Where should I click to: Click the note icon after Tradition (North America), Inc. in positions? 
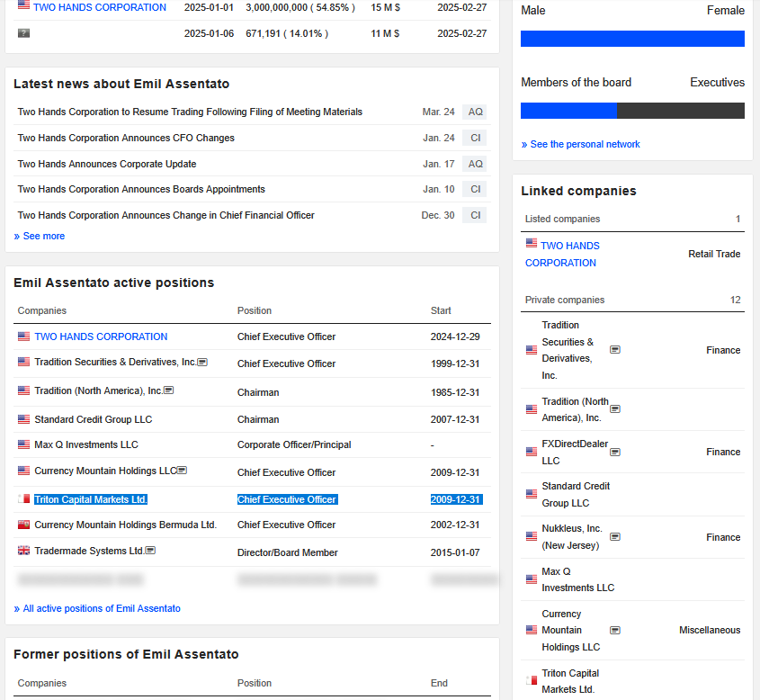coord(169,390)
